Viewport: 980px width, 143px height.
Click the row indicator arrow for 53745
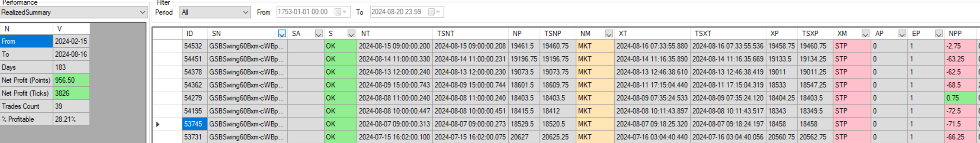(x=158, y=124)
